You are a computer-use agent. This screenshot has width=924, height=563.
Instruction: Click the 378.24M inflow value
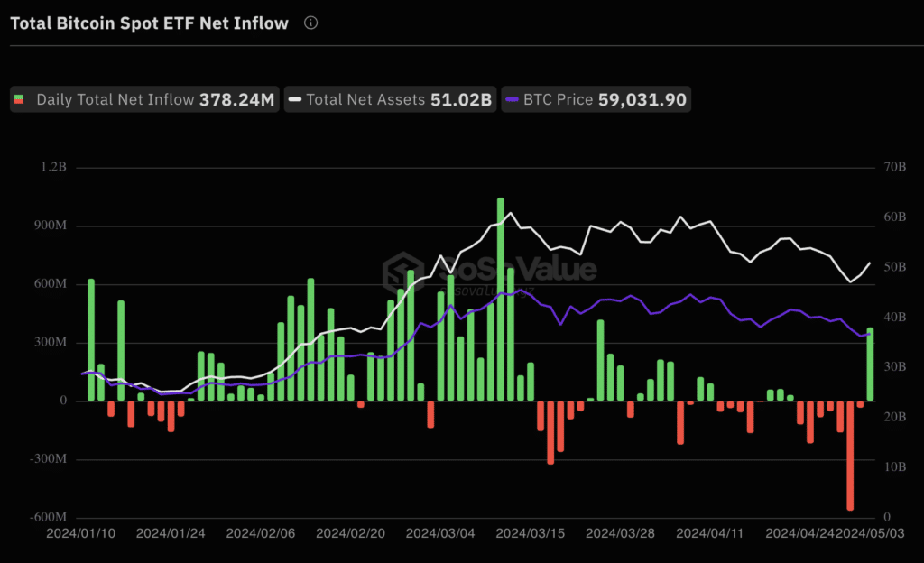237,99
